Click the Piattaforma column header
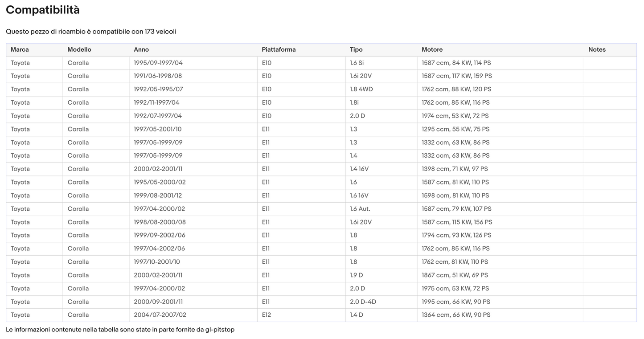The image size is (644, 339). [279, 49]
